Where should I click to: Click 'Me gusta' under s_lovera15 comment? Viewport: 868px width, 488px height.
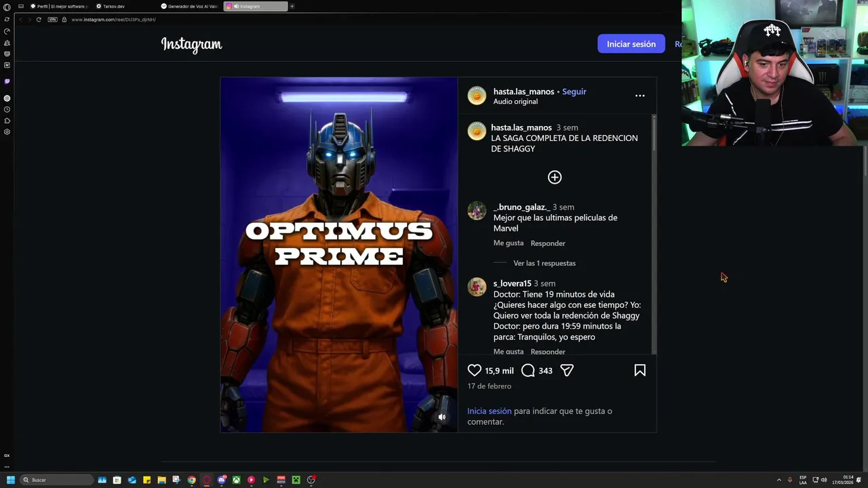509,351
